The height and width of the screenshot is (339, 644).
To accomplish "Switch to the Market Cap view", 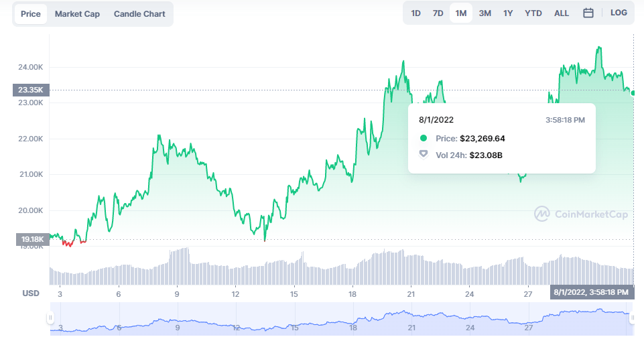I will coord(77,14).
